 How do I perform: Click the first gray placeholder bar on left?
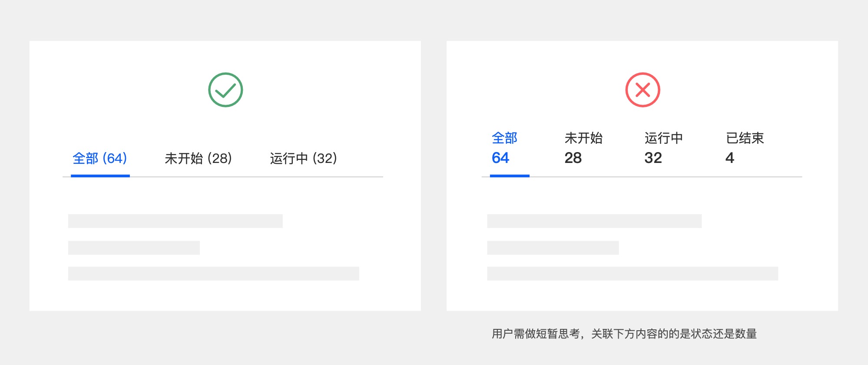click(x=175, y=221)
